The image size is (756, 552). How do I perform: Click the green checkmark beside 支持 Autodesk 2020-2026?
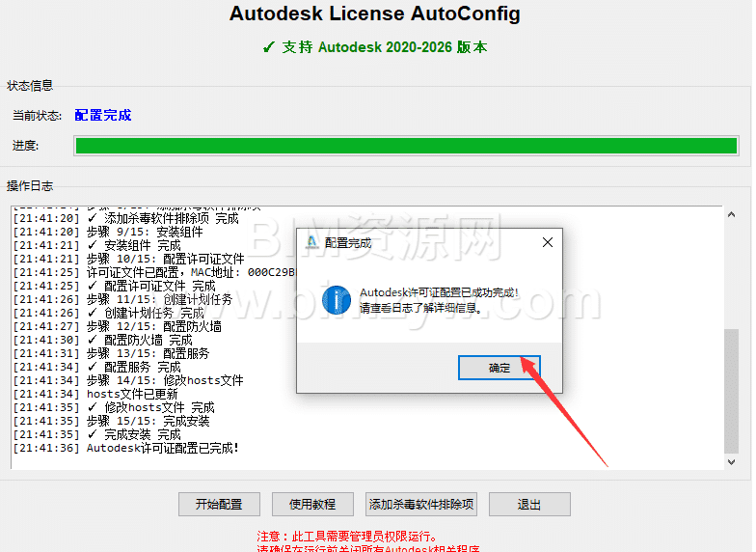pos(269,47)
